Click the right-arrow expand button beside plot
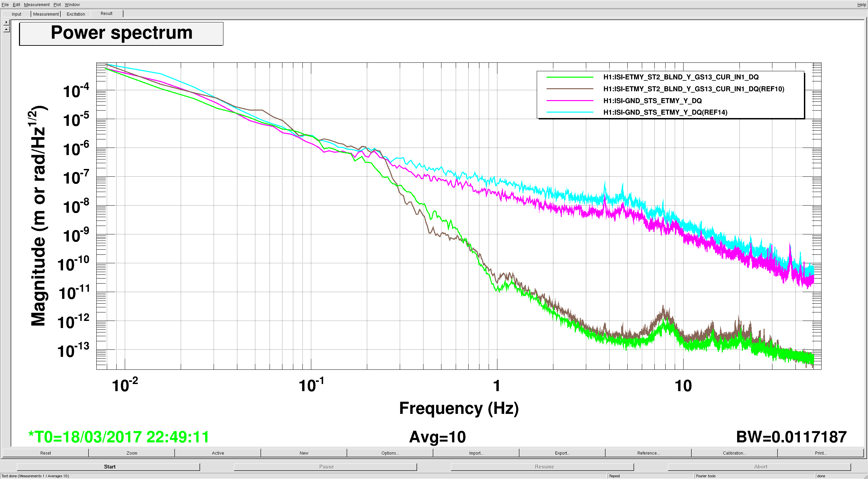This screenshot has width=868, height=479. click(6, 22)
